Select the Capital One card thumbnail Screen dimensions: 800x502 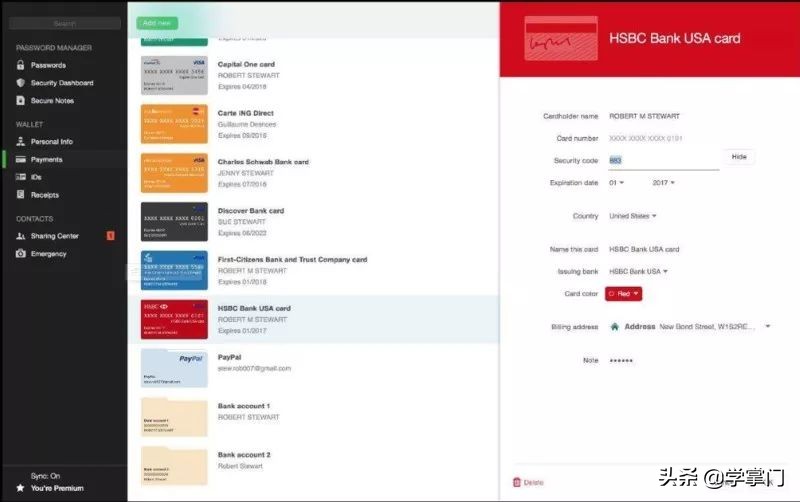[x=174, y=76]
